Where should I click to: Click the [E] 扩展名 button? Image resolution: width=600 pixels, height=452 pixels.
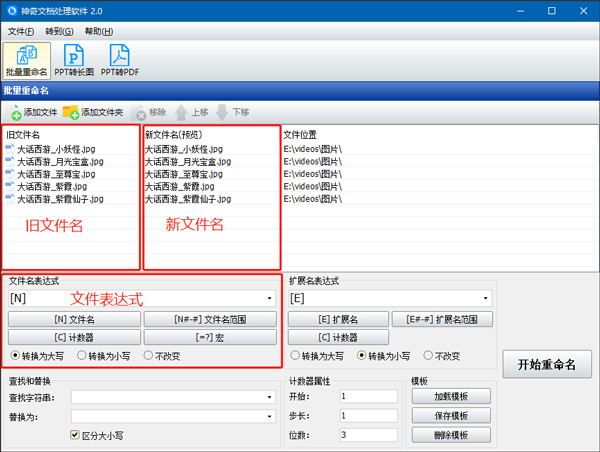tap(338, 319)
